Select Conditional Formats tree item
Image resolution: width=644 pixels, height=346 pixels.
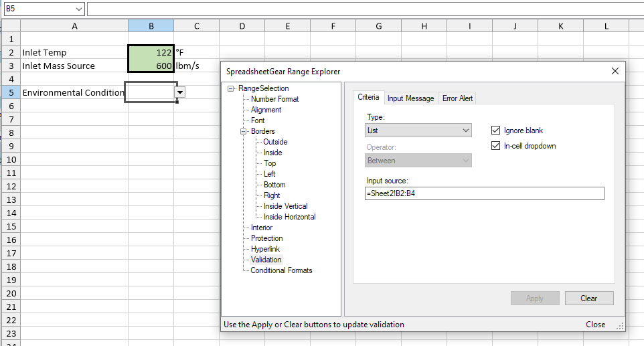281,270
